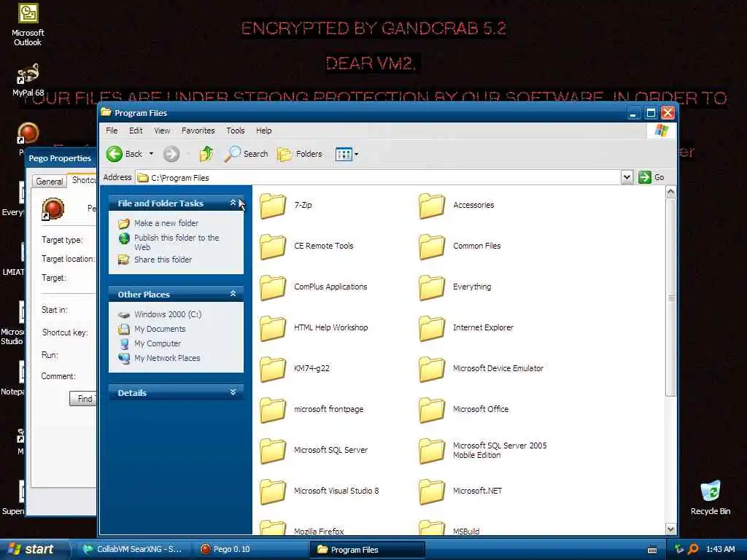The image size is (747, 560).
Task: Select MyPal 68 desktop icon
Action: (28, 80)
